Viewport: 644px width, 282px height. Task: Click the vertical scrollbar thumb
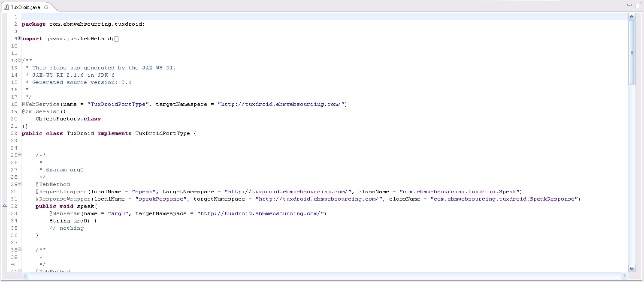pos(632,52)
